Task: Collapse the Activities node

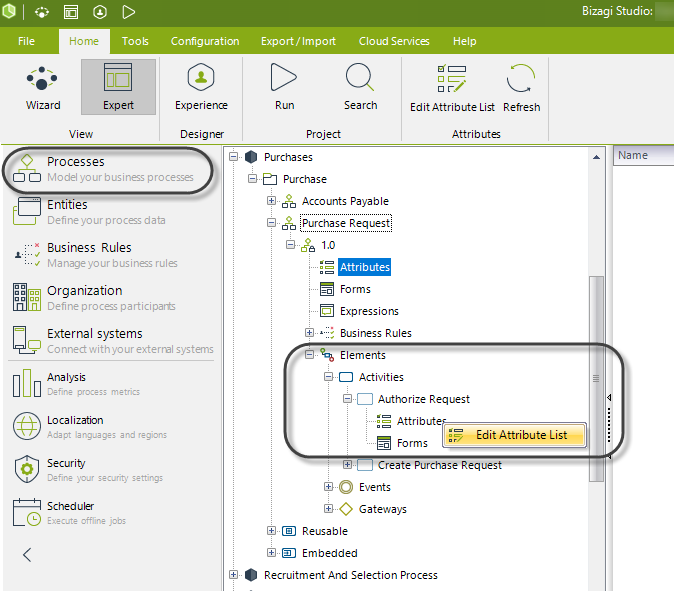Action: click(328, 377)
